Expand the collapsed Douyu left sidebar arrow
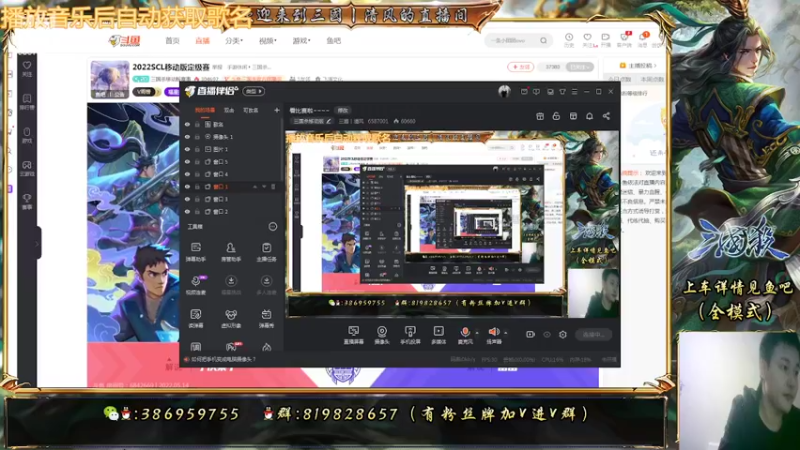The image size is (800, 450). 37,244
